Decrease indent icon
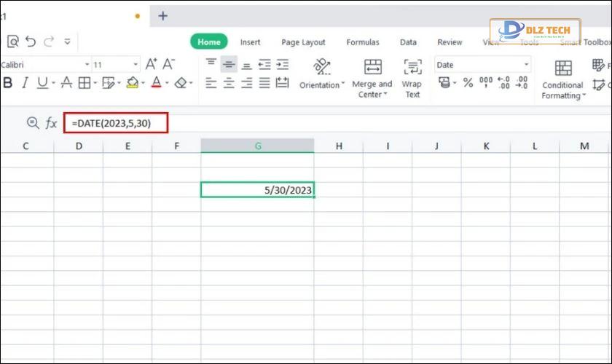This screenshot has height=364, width=612. (x=264, y=64)
